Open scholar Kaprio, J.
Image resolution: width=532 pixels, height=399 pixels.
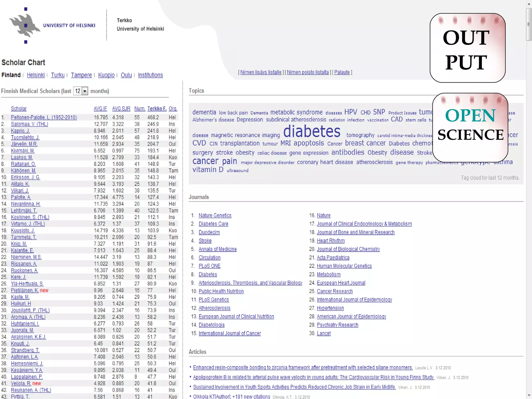(x=20, y=131)
